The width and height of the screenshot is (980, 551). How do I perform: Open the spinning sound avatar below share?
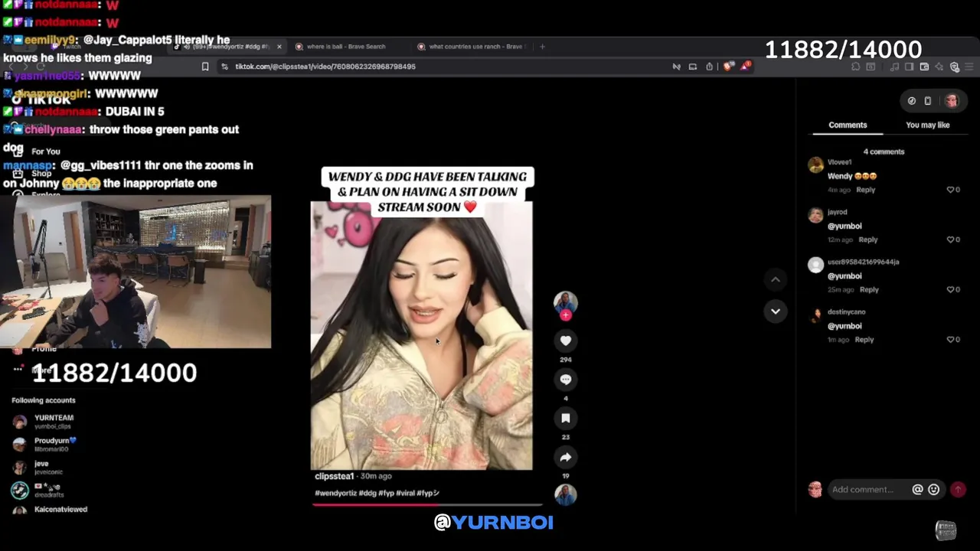566,495
